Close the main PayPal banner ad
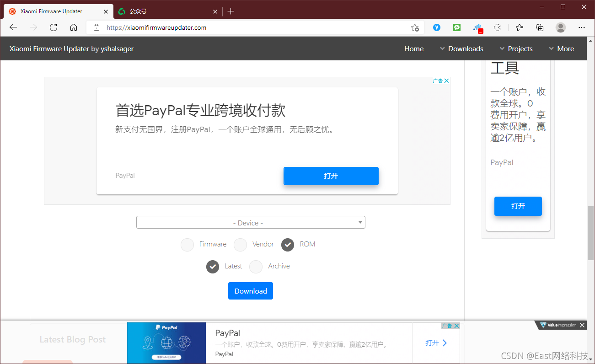This screenshot has width=595, height=364. click(x=447, y=81)
